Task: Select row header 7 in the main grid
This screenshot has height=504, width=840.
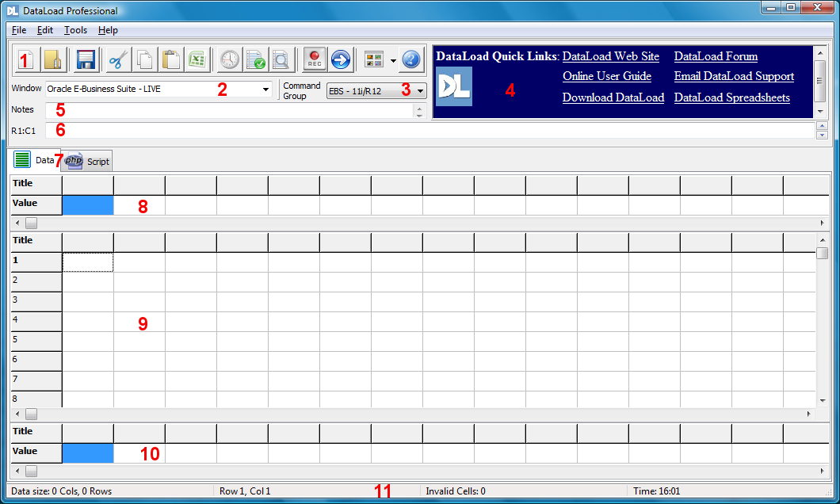Action: [36, 381]
